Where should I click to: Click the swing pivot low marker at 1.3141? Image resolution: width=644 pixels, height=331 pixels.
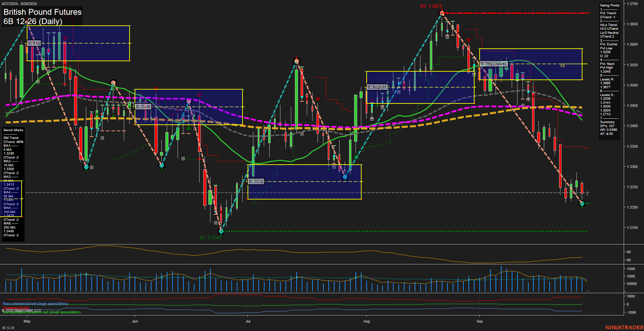click(x=221, y=231)
